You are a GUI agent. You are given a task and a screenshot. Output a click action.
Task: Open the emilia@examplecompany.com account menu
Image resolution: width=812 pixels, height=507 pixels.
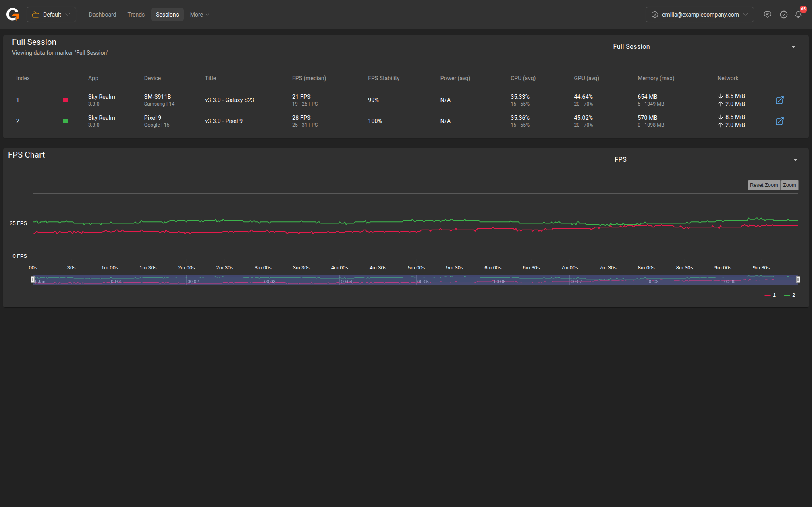coord(700,15)
